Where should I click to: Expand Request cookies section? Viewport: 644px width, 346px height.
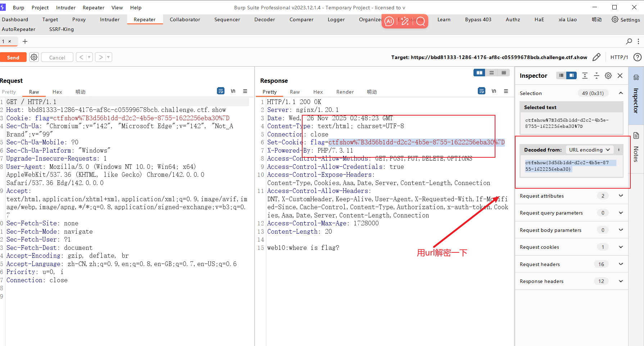click(x=621, y=247)
